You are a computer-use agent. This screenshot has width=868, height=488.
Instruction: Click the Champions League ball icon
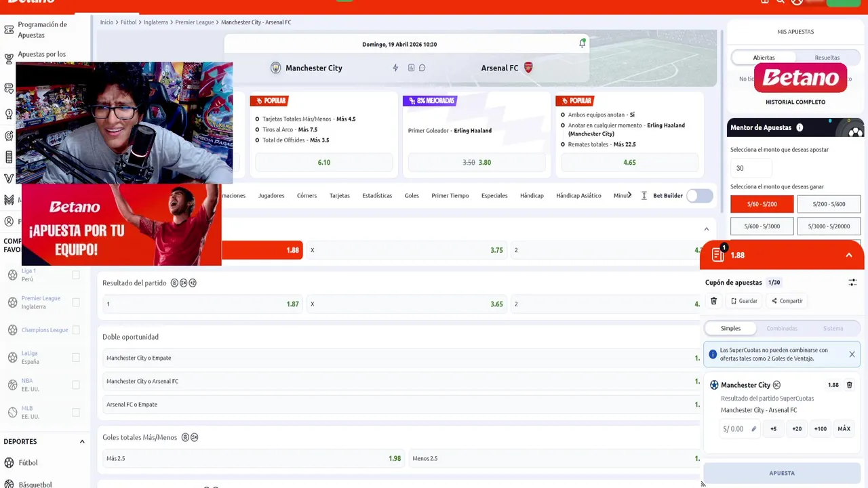click(x=12, y=330)
